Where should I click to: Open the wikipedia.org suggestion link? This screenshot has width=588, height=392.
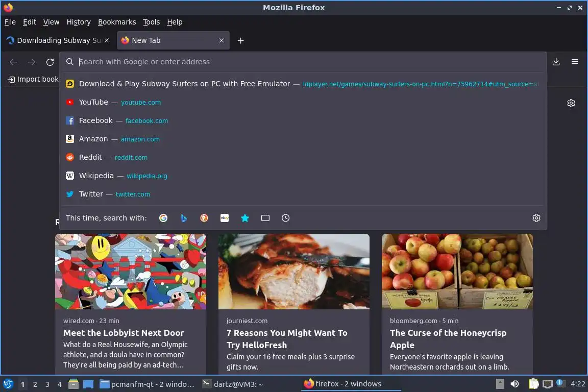[147, 176]
